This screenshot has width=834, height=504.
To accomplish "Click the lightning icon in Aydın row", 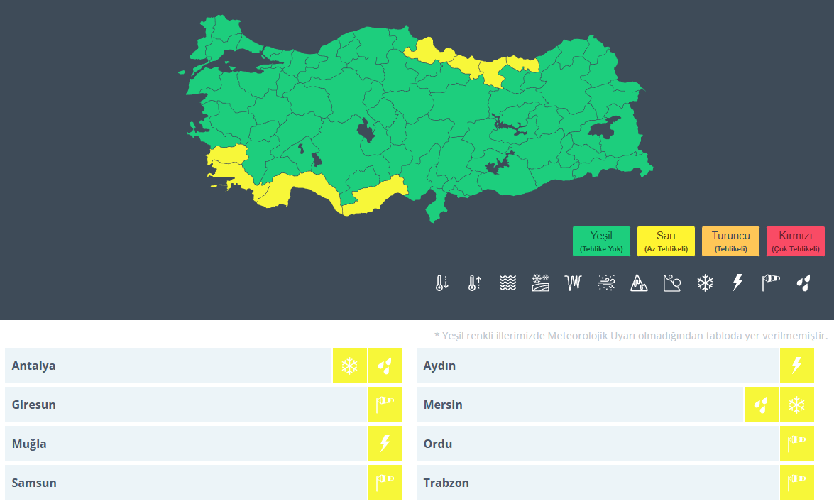I will click(796, 366).
